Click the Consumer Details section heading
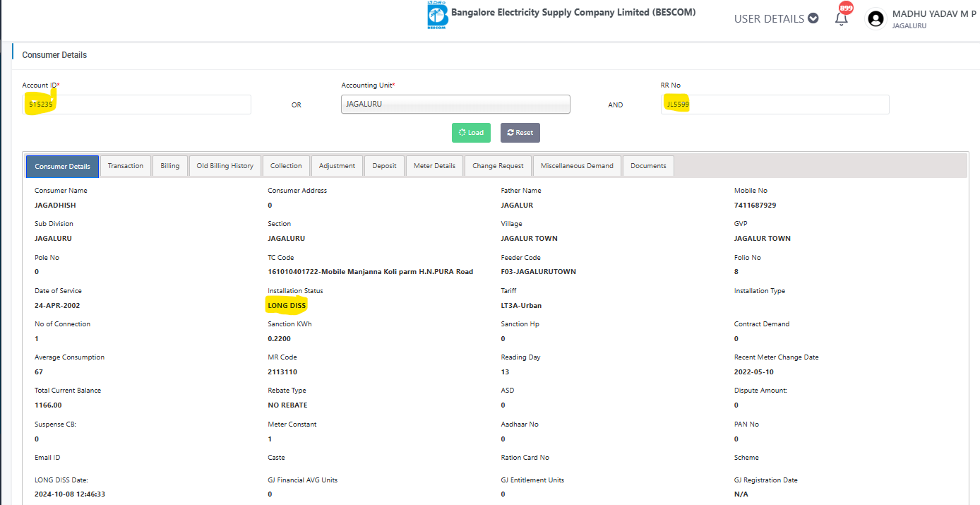The width and height of the screenshot is (980, 505). coord(54,55)
